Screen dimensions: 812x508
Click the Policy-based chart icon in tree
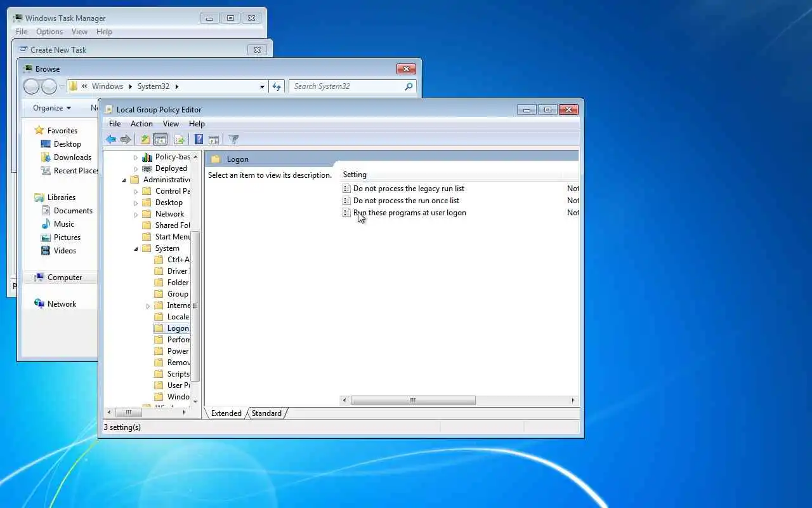coord(147,157)
